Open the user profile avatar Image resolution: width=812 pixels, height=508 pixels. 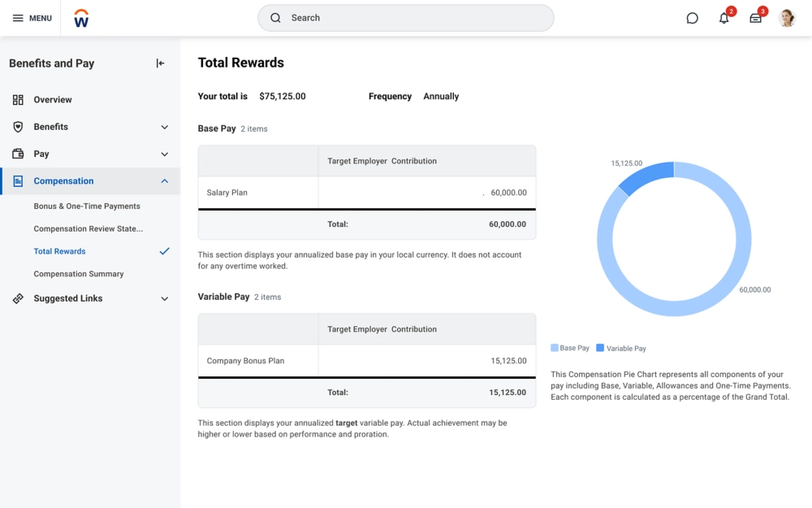tap(786, 18)
